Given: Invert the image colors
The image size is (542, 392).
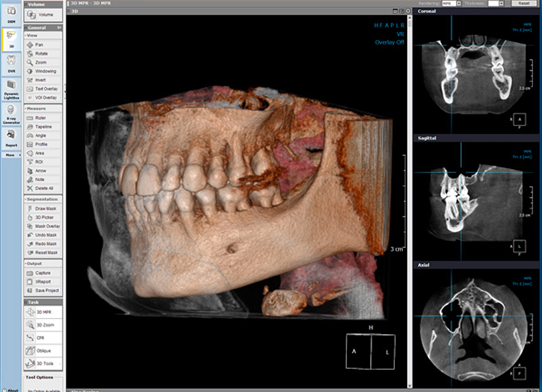Looking at the screenshot, I should (x=43, y=80).
